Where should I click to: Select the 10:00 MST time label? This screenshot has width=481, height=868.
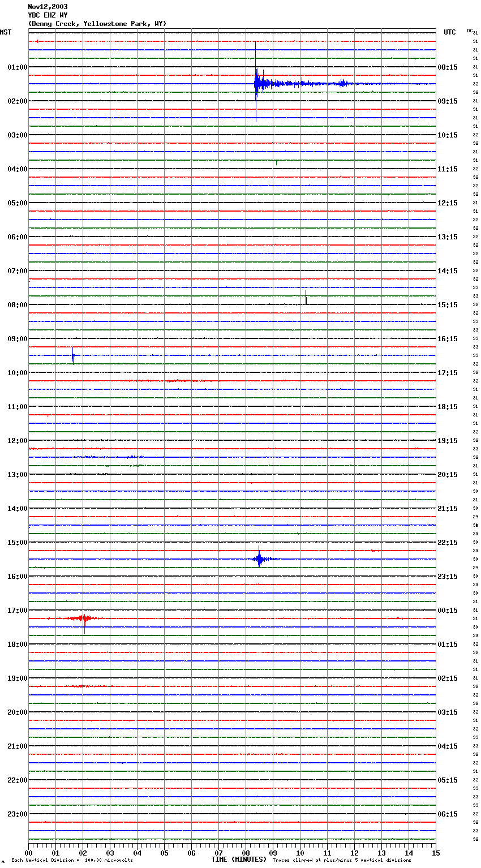click(17, 372)
